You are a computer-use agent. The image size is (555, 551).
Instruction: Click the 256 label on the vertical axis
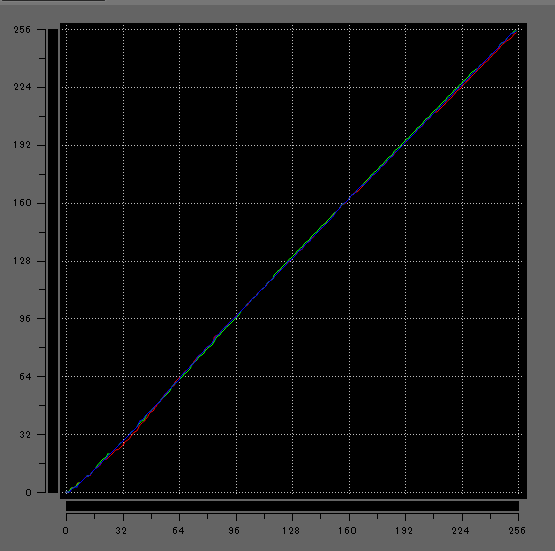22,30
